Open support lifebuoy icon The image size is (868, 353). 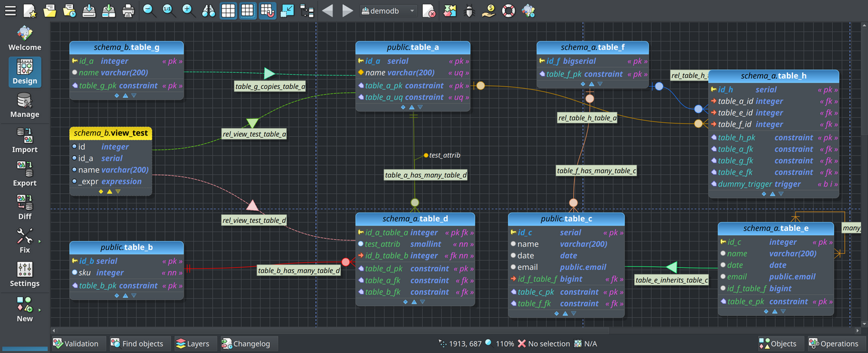[x=509, y=11]
